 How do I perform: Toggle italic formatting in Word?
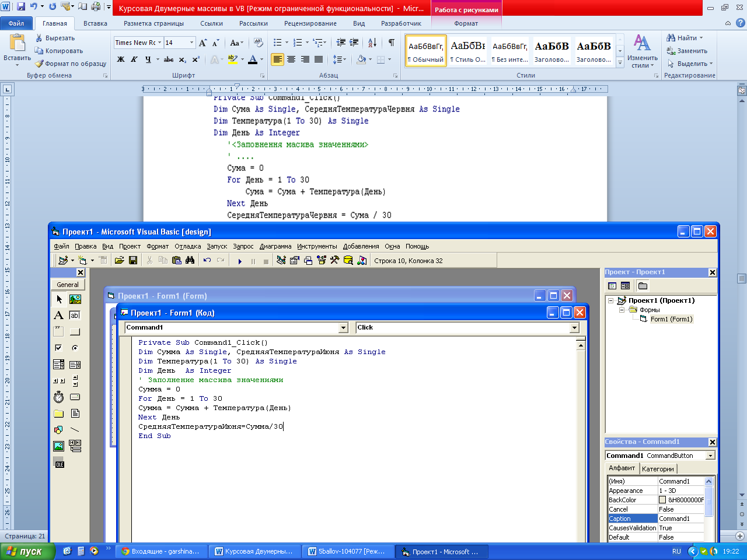(x=134, y=60)
